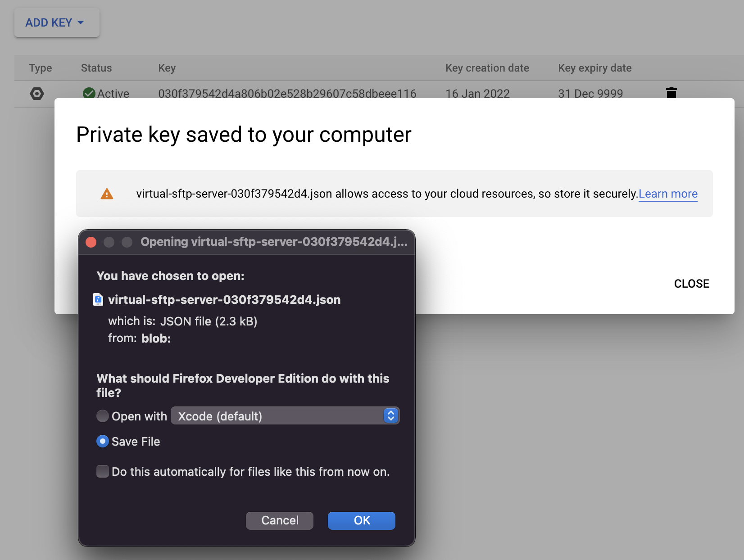The width and height of the screenshot is (744, 560).
Task: Click the 31 Dec 9999 expiry date
Action: (x=590, y=93)
